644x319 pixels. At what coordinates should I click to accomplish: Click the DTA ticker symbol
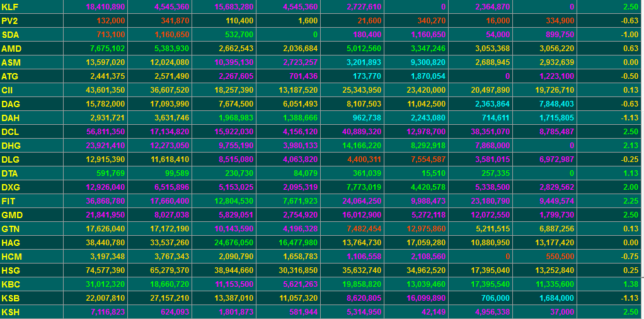[x=10, y=174]
